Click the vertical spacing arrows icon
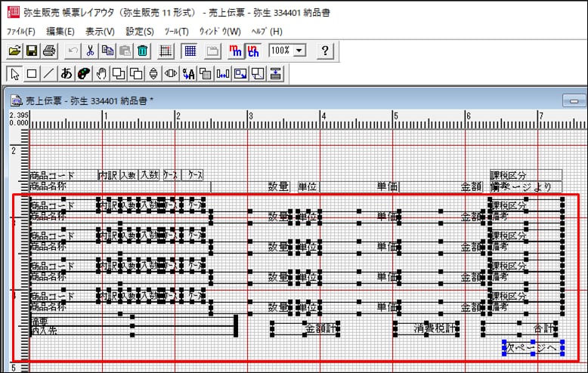 pyautogui.click(x=153, y=74)
